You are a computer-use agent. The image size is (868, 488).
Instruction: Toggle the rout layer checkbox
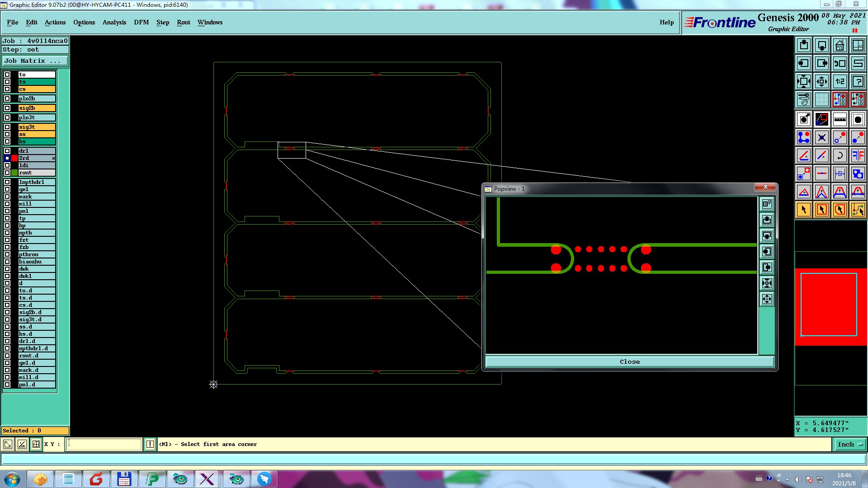(7, 173)
